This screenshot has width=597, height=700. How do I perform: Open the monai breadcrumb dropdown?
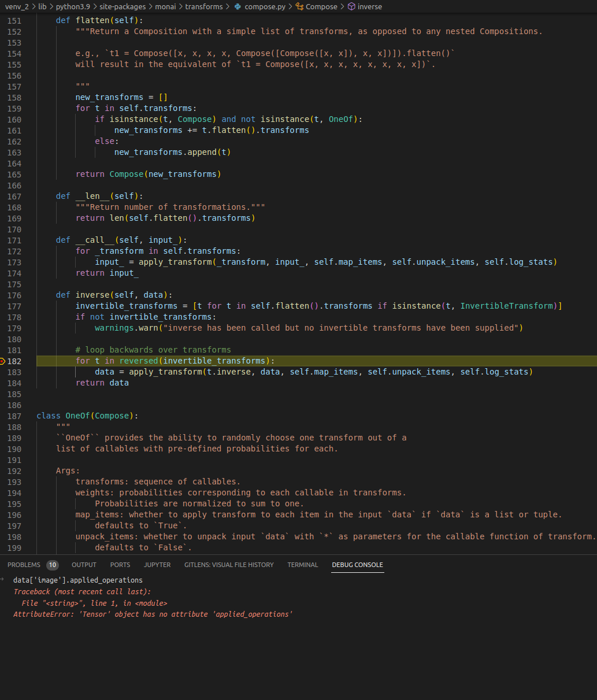click(x=165, y=7)
